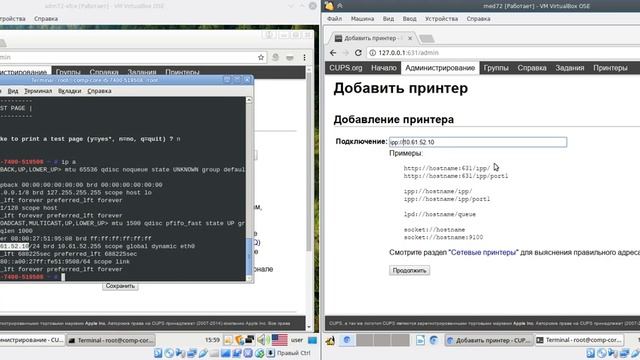Click lpd://hostname/queue example text
Viewport: 640px width, 360px height.
(440, 214)
